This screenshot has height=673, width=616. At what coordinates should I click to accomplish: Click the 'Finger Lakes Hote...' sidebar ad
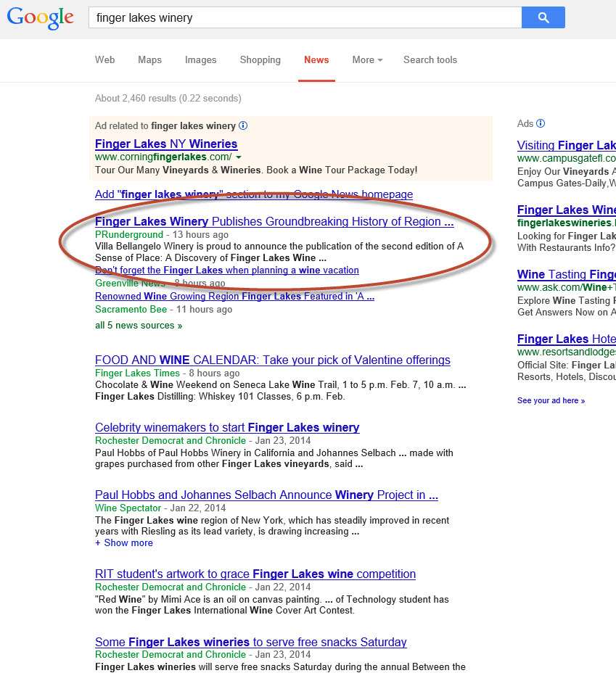[x=567, y=339]
